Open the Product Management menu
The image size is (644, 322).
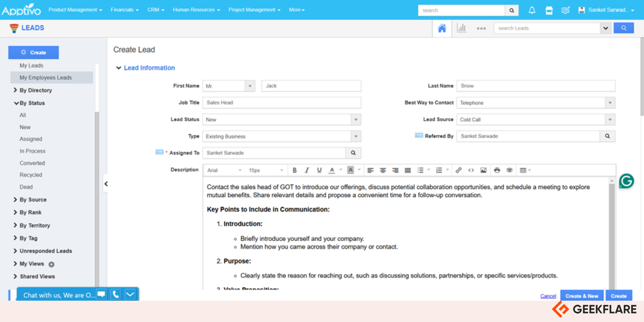(x=75, y=10)
